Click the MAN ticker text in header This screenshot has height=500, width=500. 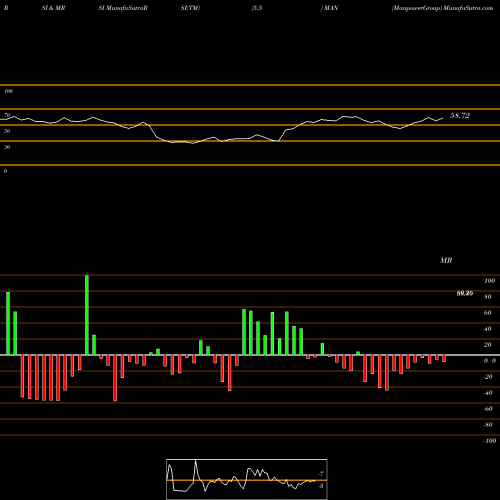coord(331,8)
